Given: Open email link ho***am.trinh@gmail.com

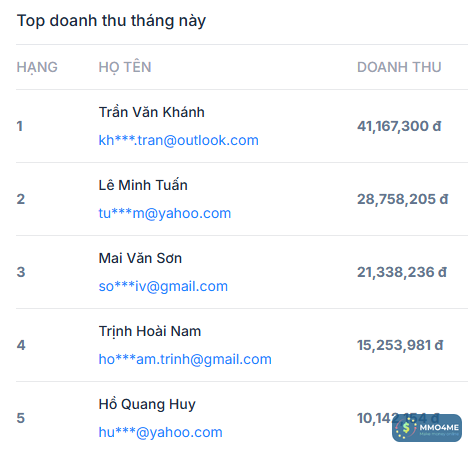Looking at the screenshot, I should [185, 359].
